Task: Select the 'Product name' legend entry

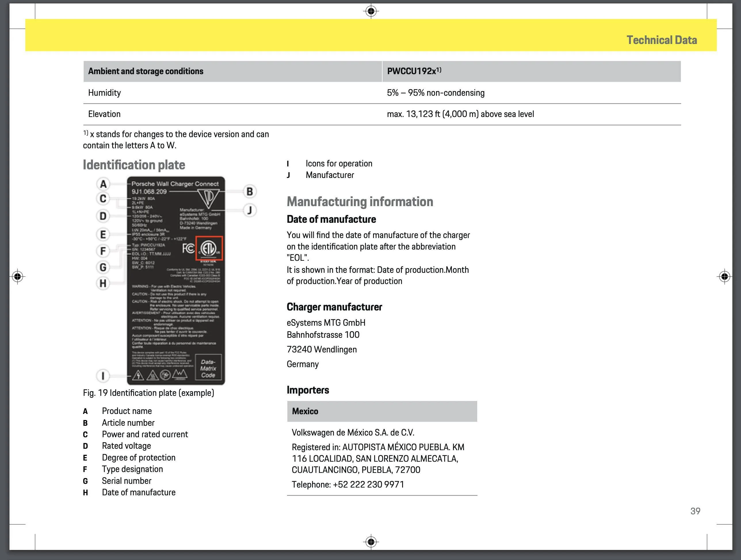Action: tap(127, 411)
